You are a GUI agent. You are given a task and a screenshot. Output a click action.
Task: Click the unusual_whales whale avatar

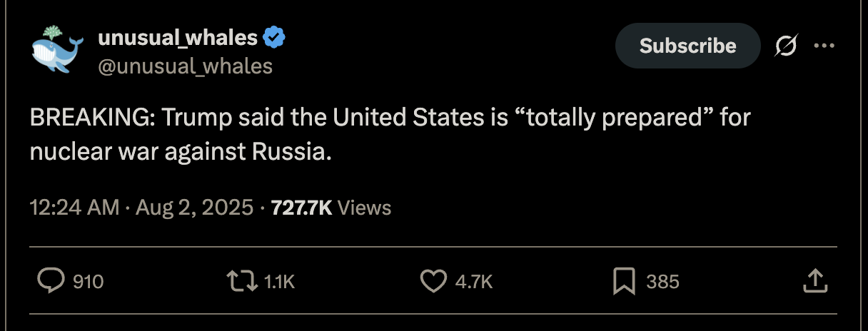click(x=54, y=50)
